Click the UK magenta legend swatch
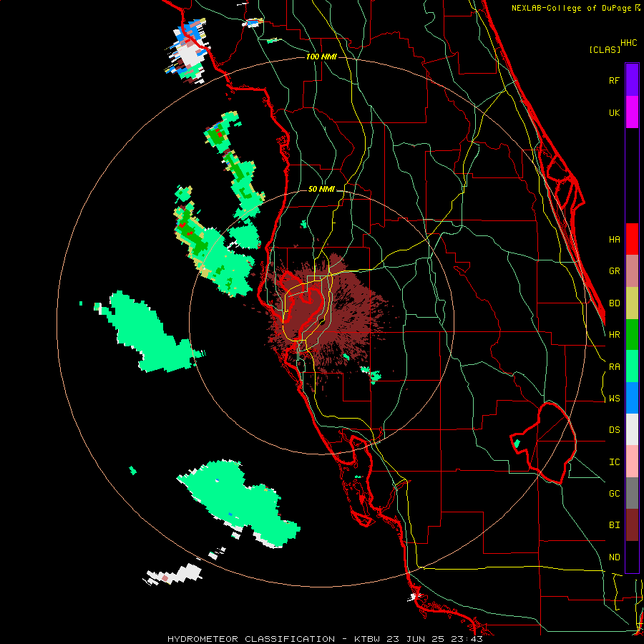This screenshot has height=644, width=644. 632,112
